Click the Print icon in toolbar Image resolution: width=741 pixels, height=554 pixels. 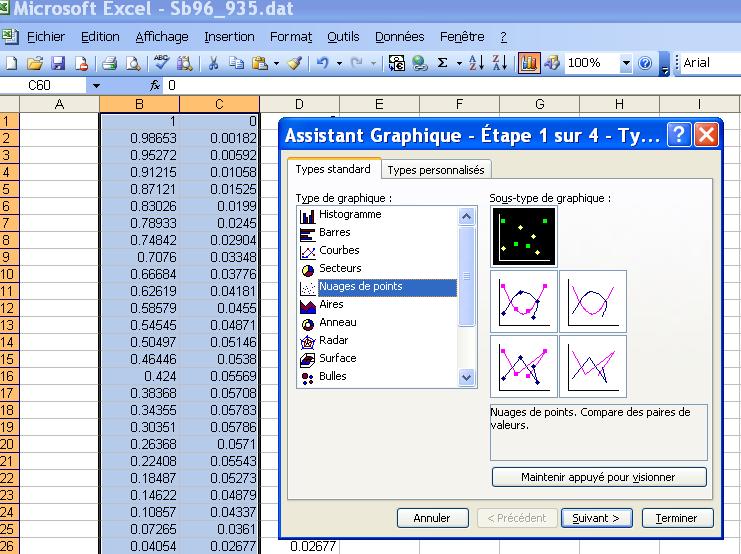point(110,63)
